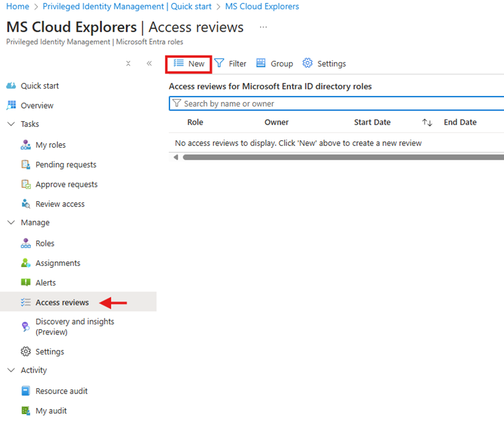Screen dimensions: 504x424
Task: Open Review access item
Action: tap(60, 204)
